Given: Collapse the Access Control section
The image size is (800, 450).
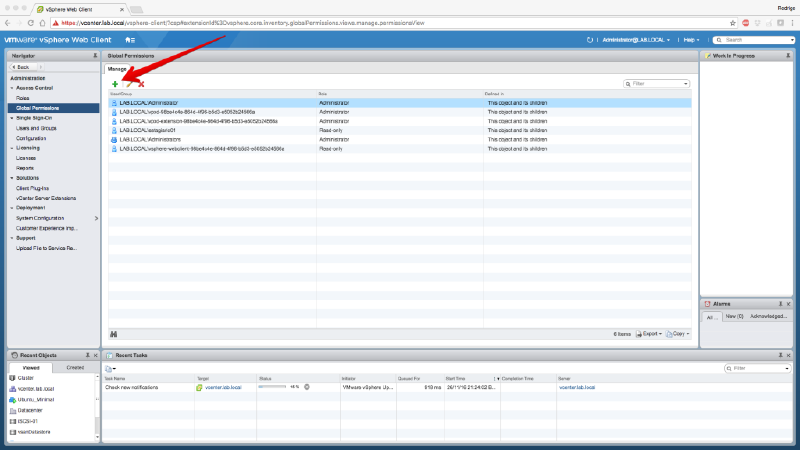Looking at the screenshot, I should (13, 88).
